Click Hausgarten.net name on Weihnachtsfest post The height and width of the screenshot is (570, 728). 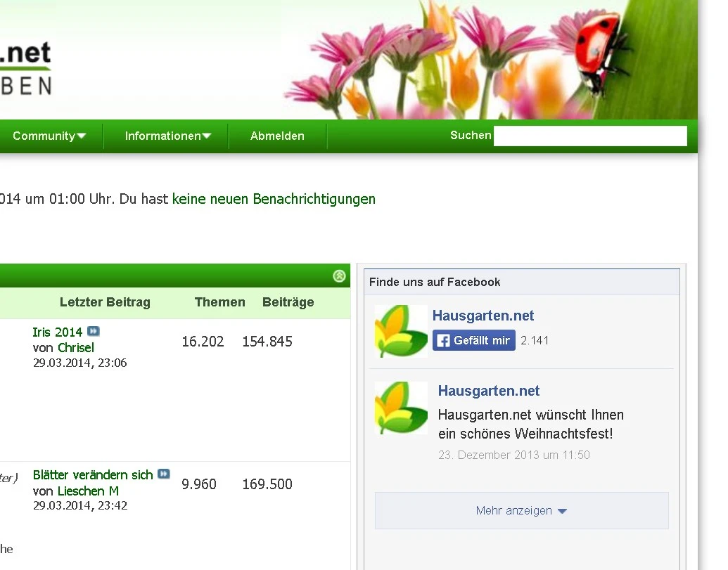point(489,391)
